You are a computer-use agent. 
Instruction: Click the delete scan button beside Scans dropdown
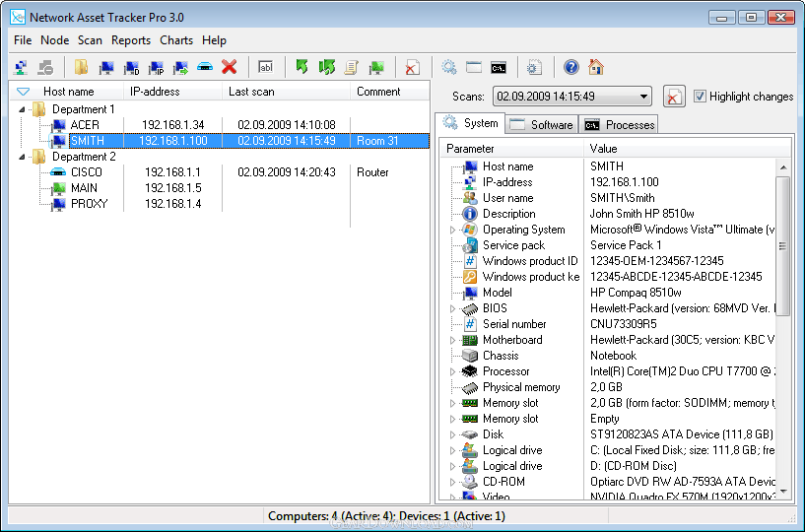click(674, 97)
